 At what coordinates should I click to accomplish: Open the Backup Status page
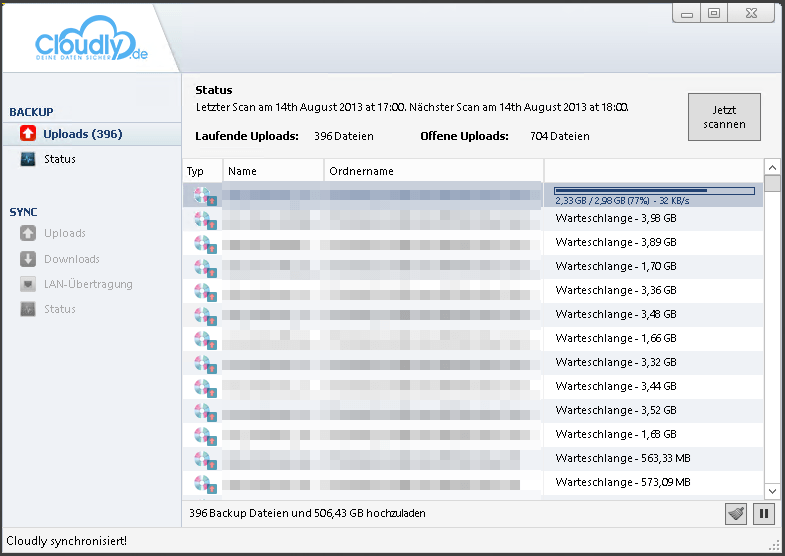click(60, 159)
